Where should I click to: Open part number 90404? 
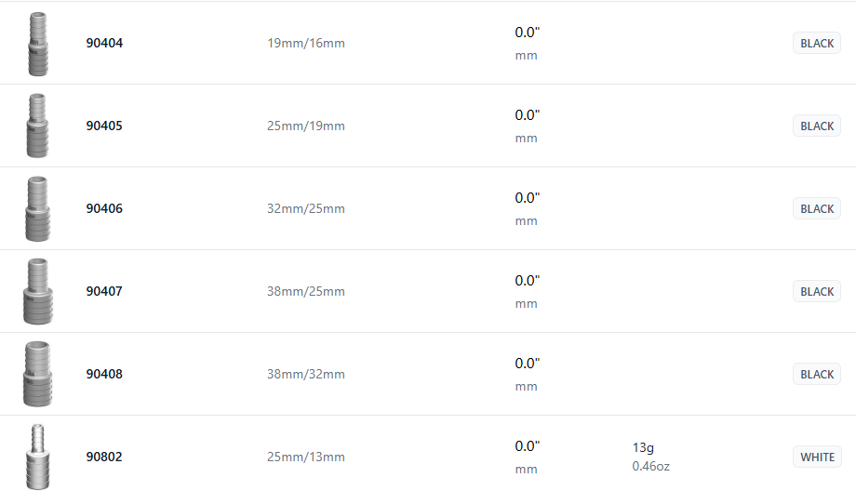[x=104, y=43]
